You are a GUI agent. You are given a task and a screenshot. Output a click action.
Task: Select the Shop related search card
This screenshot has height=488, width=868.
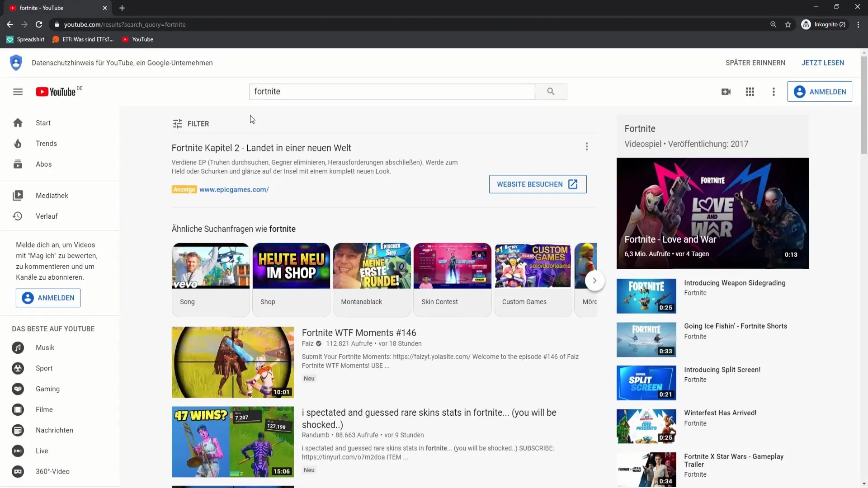coord(291,280)
